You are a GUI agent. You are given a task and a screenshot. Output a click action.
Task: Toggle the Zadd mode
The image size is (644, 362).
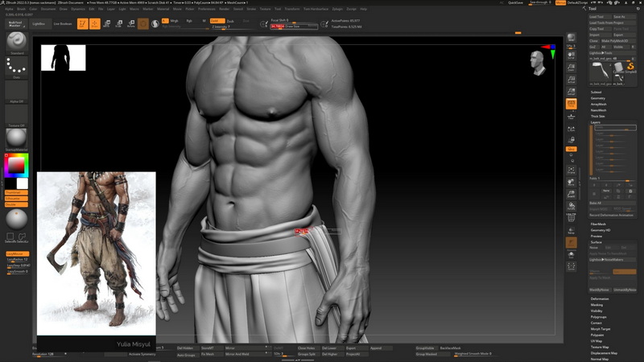click(217, 21)
